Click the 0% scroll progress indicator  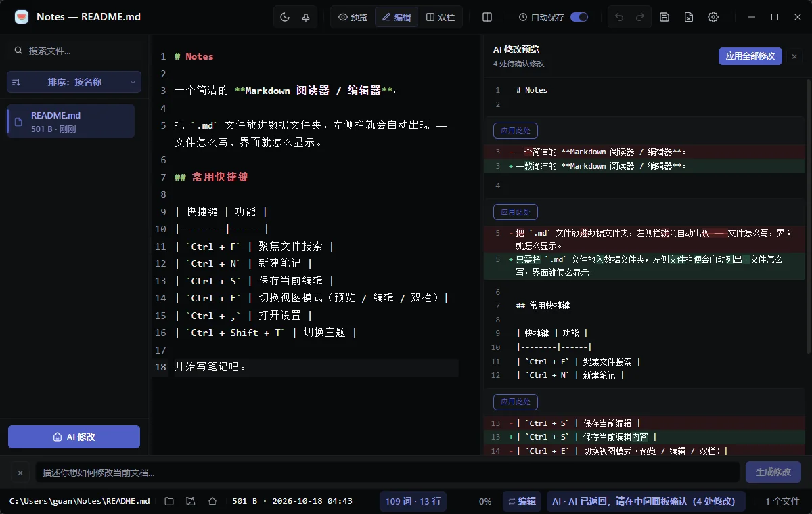pos(485,501)
